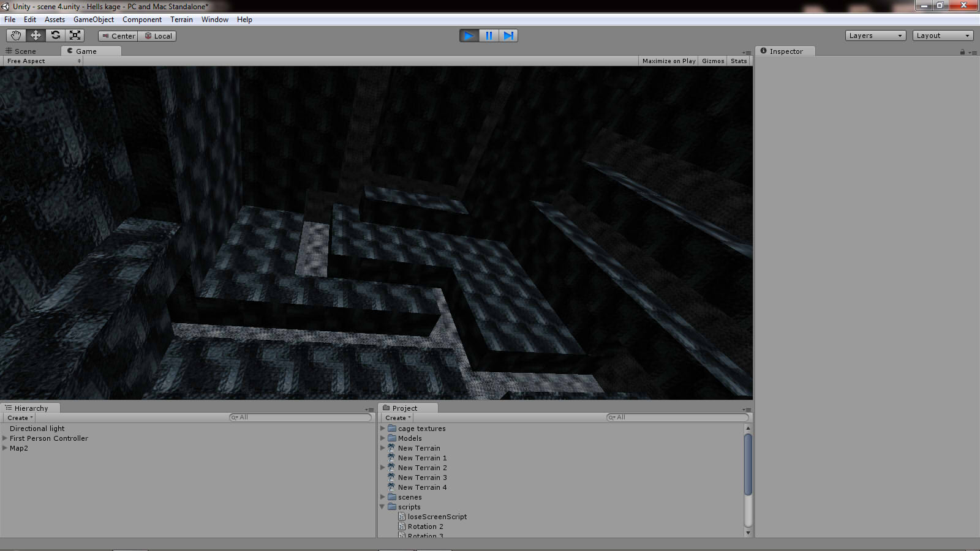This screenshot has height=551, width=980.
Task: Expand the scenes folder
Action: pos(383,497)
